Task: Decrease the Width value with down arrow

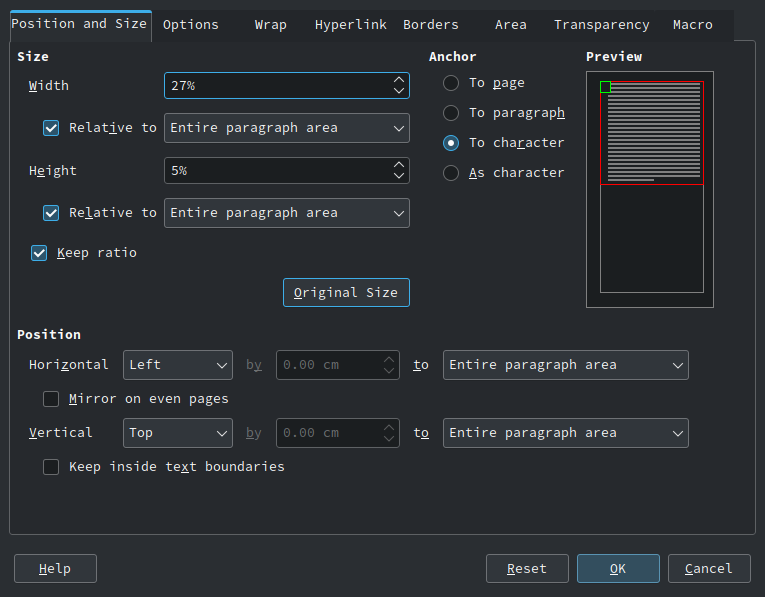Action: tap(399, 91)
